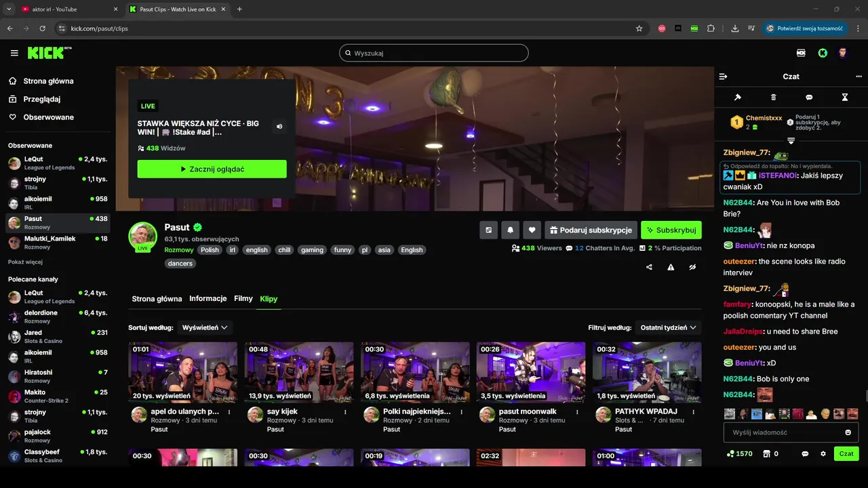Image resolution: width=868 pixels, height=488 pixels.
Task: Click the news card icon beside bell
Action: (488, 230)
